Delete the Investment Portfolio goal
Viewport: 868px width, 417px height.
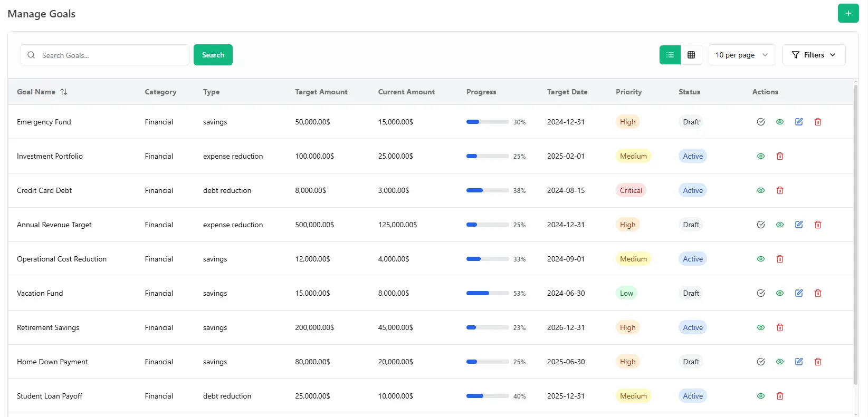click(x=780, y=156)
